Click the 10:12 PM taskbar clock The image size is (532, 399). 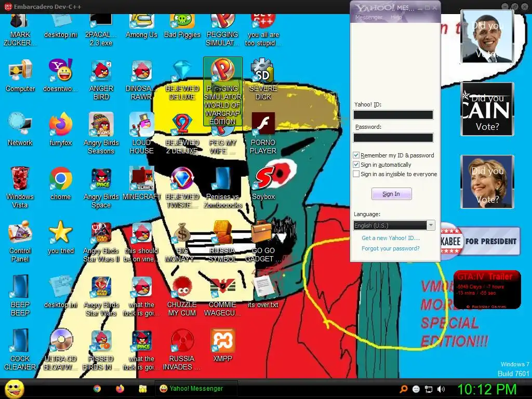coord(487,389)
